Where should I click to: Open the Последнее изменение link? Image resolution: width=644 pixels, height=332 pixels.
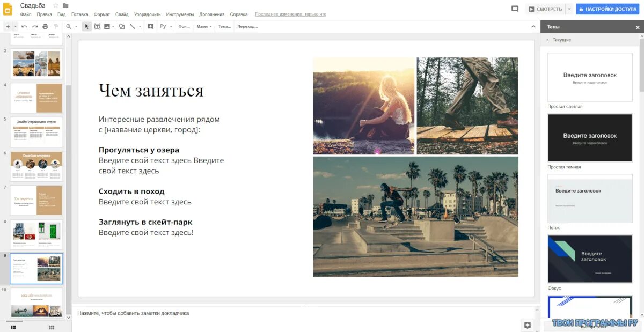[x=290, y=14]
